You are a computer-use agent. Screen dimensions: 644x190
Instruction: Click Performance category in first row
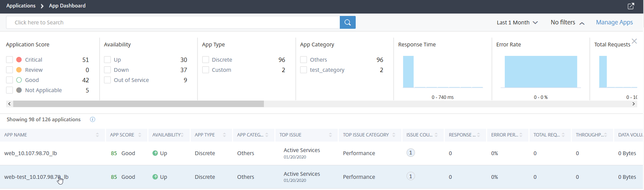tap(359, 153)
